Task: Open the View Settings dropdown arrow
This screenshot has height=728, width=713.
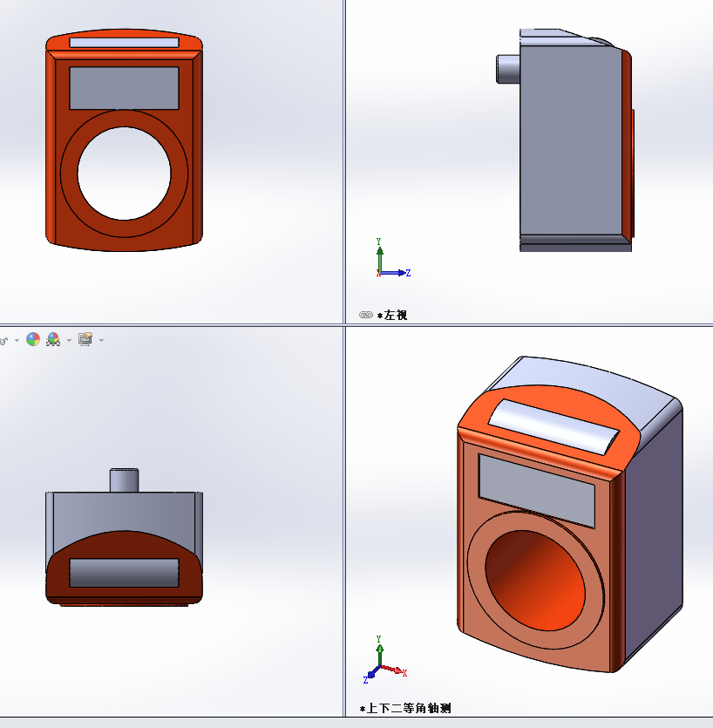Action: tap(101, 340)
